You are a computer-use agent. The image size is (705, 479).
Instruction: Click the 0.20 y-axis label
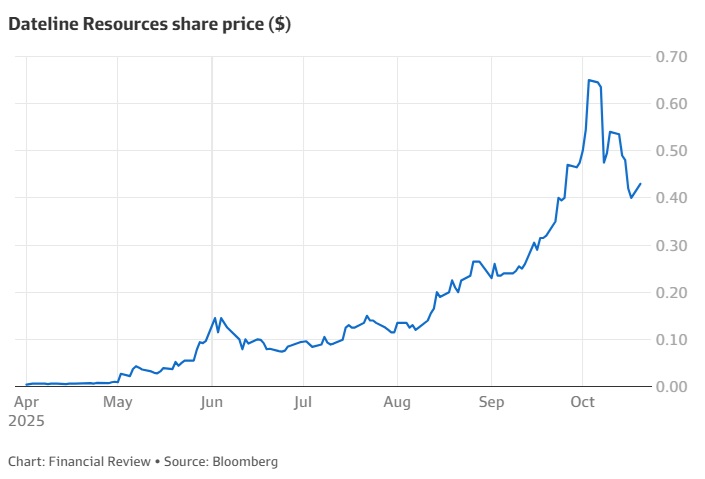pos(670,292)
